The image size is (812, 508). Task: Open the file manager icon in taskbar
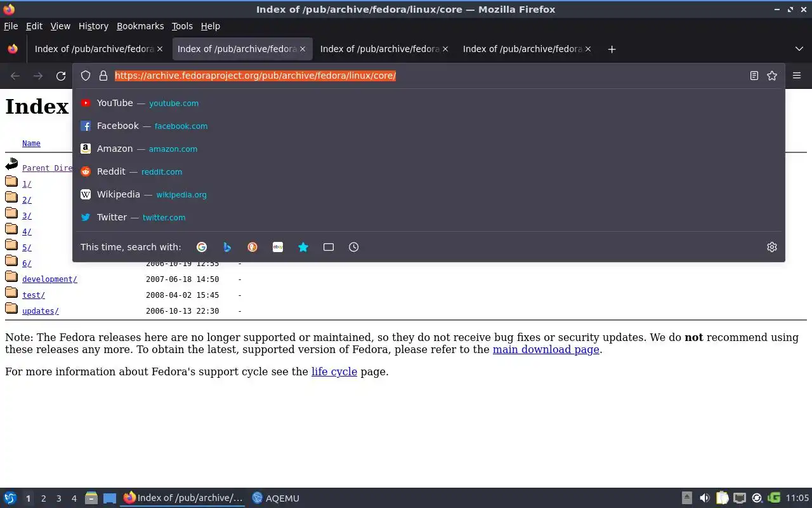(91, 498)
